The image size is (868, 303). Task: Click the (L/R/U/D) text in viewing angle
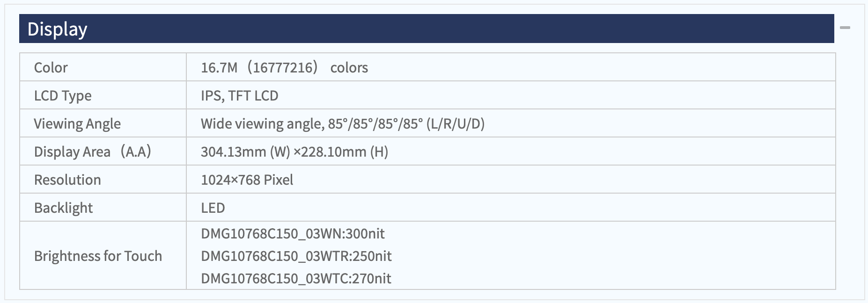pos(456,123)
